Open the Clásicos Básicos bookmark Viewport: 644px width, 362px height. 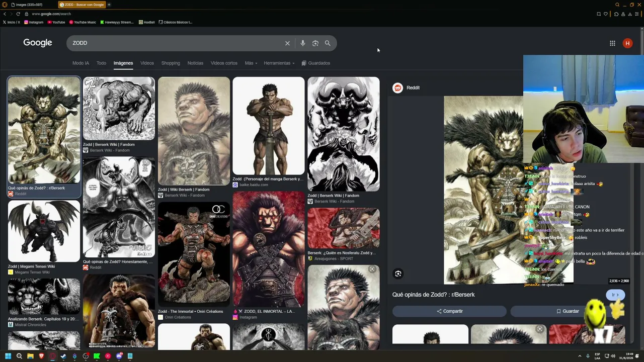point(176,22)
